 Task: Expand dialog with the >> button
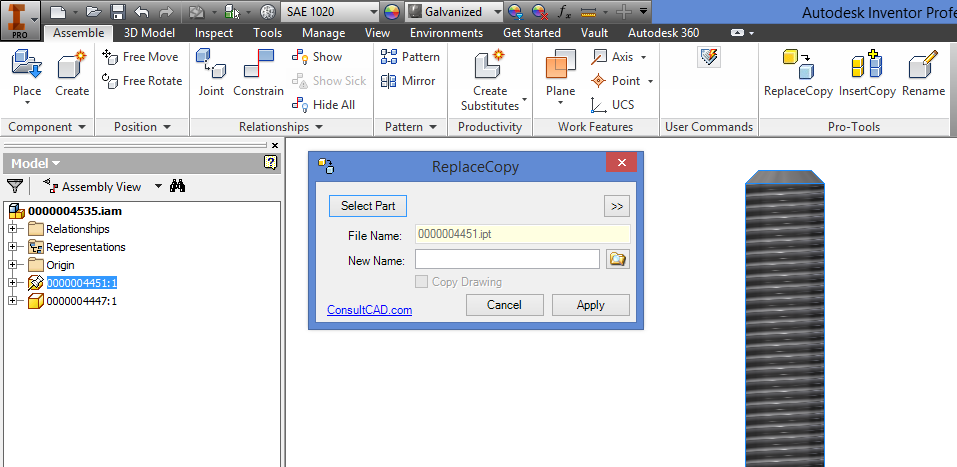pos(617,206)
